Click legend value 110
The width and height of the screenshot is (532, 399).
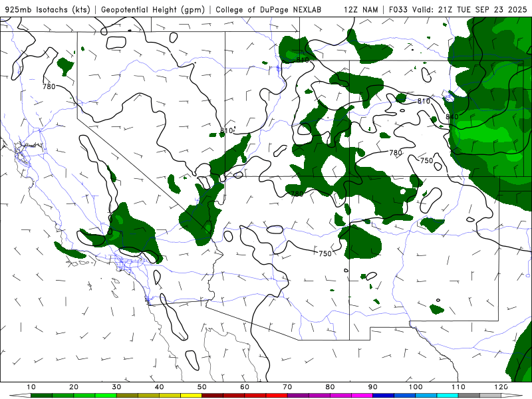(458, 387)
